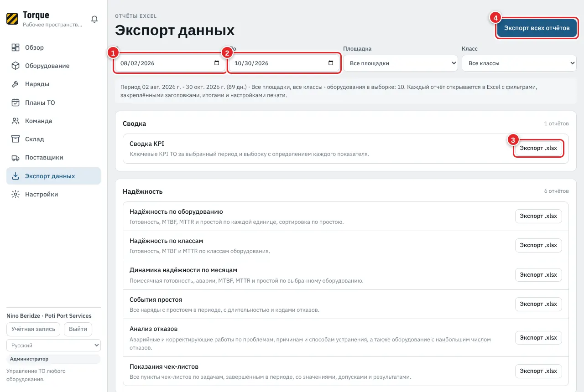Click the Сводка section heading
Viewport: 584px width, 392px height.
(135, 124)
